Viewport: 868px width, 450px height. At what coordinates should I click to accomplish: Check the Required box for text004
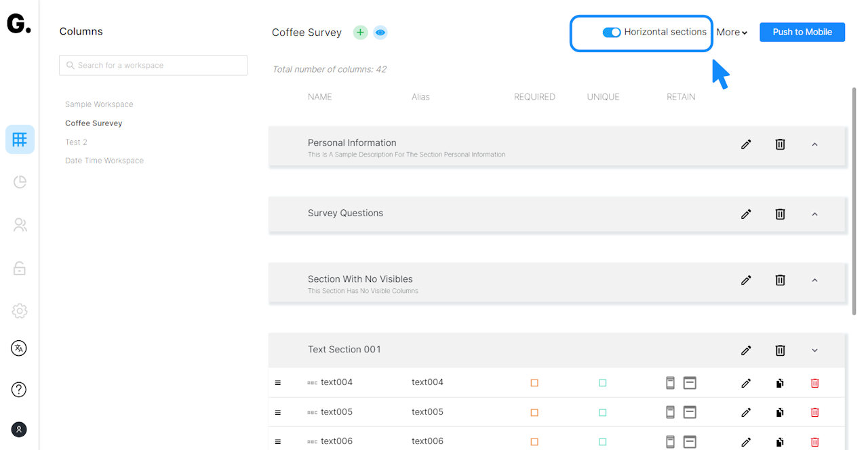pos(534,383)
